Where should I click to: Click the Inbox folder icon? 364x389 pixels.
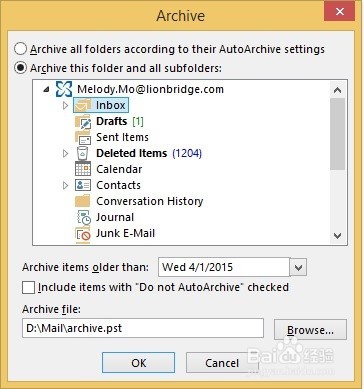83,105
